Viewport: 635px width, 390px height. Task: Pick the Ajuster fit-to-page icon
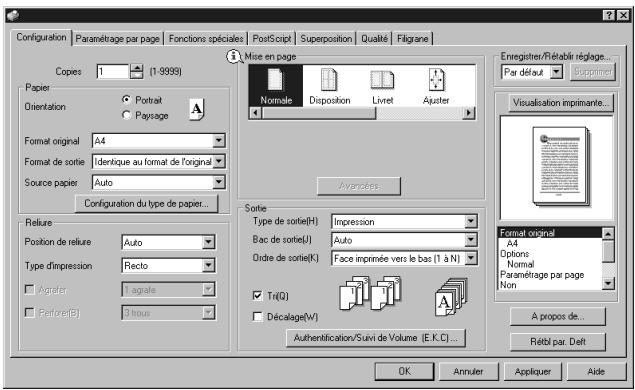click(x=436, y=86)
